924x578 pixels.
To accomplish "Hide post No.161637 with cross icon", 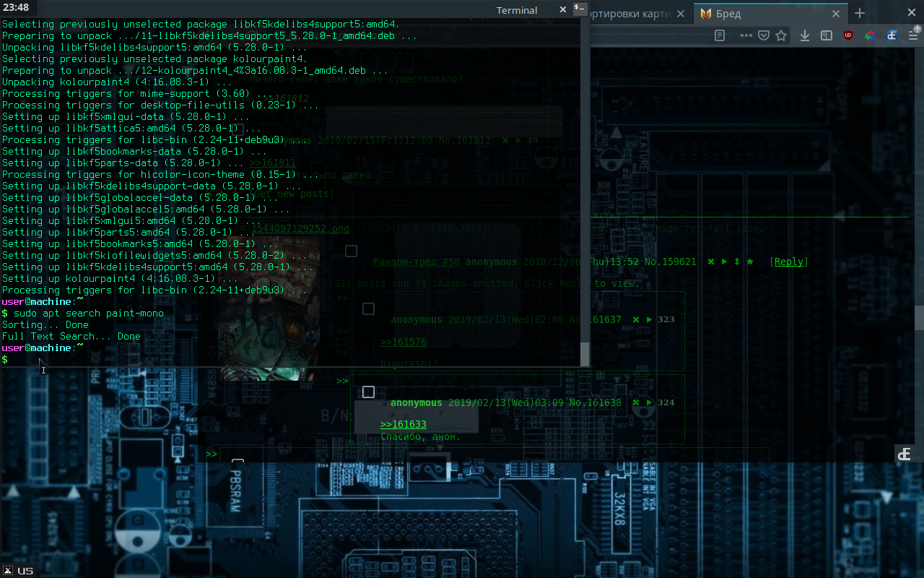I will (636, 319).
